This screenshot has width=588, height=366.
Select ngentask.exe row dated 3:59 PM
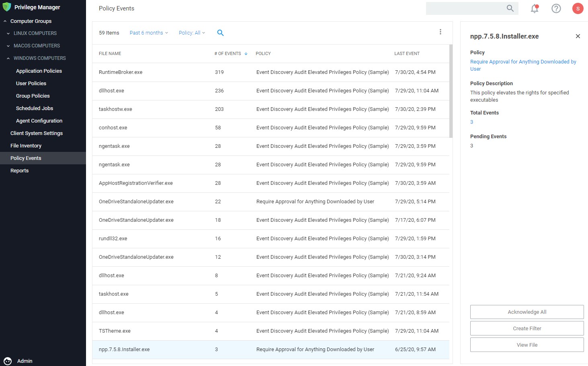(x=271, y=146)
